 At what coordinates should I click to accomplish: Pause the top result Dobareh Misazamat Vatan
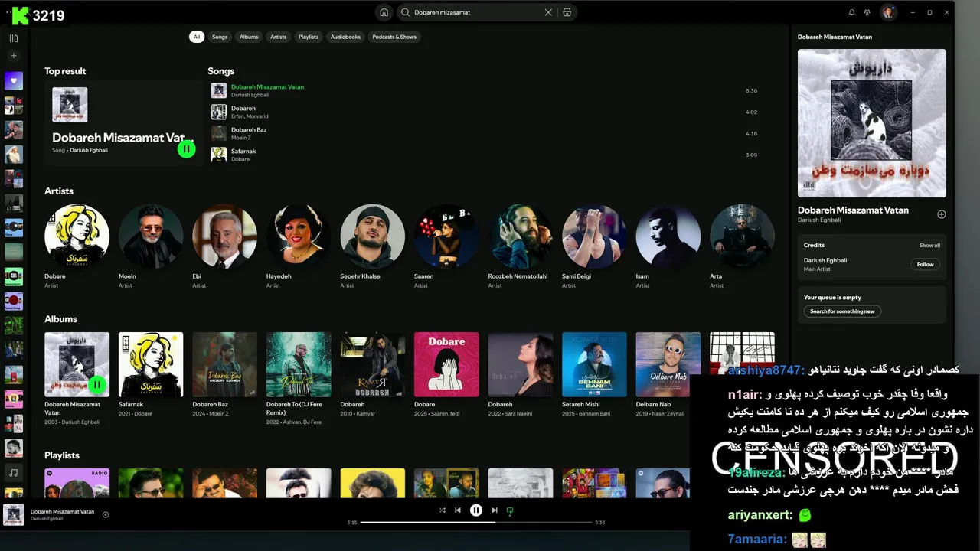[x=186, y=149]
